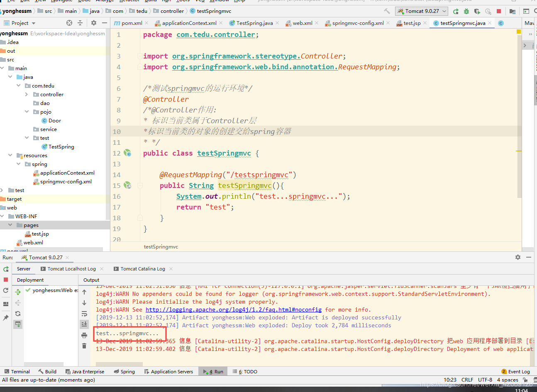Restore layout in the Run panel

click(x=6, y=304)
